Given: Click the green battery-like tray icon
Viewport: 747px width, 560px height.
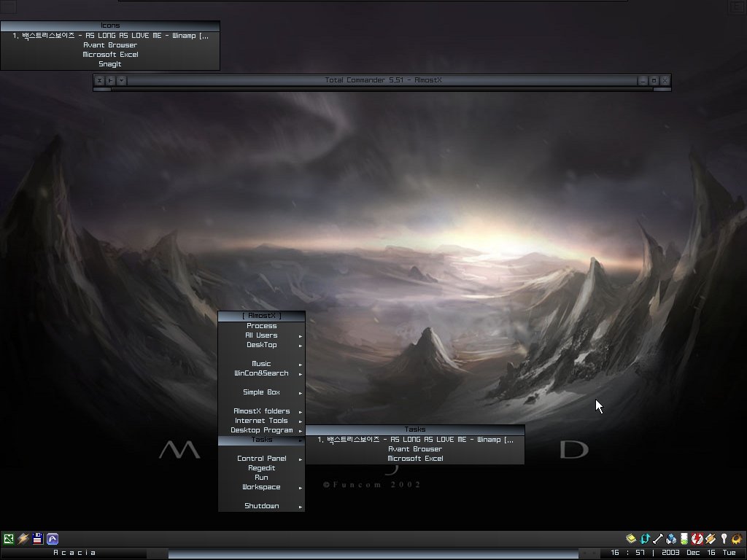Looking at the screenshot, I should [684, 539].
